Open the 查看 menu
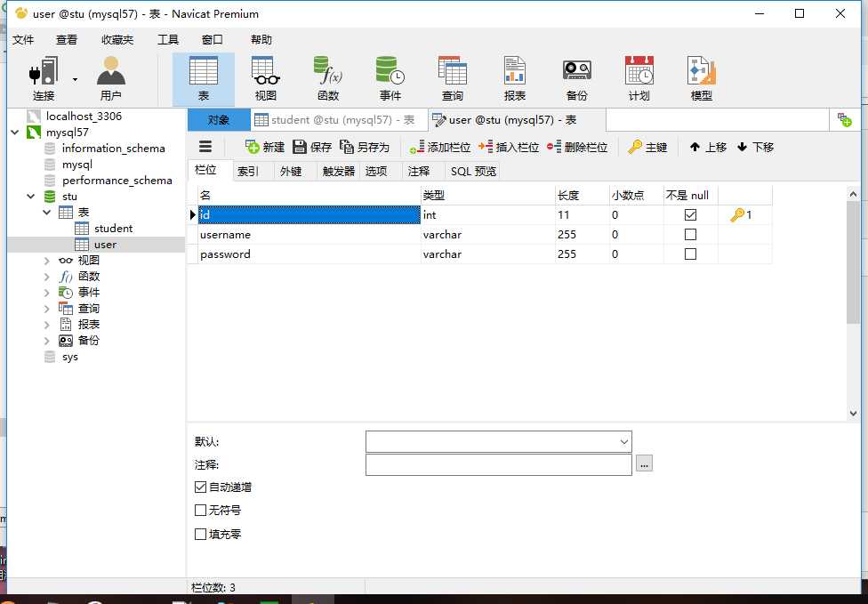 67,40
